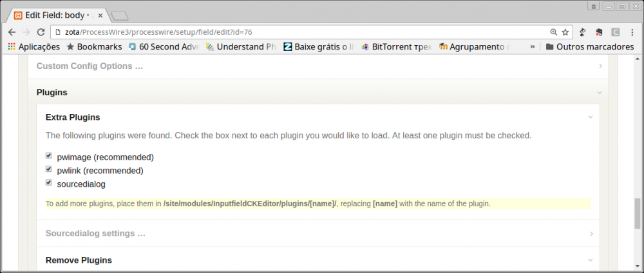Open the Aplicações apps shortcut
The image size is (644, 273).
pos(33,47)
